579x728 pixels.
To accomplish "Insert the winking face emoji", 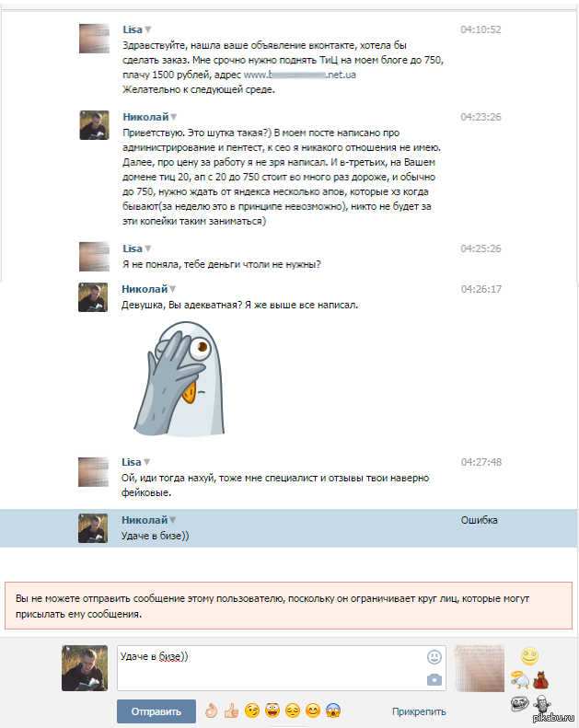I will [251, 711].
